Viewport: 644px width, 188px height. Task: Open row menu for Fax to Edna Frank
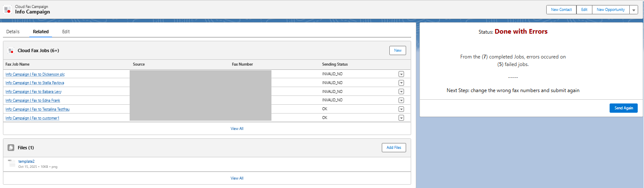pos(401,100)
